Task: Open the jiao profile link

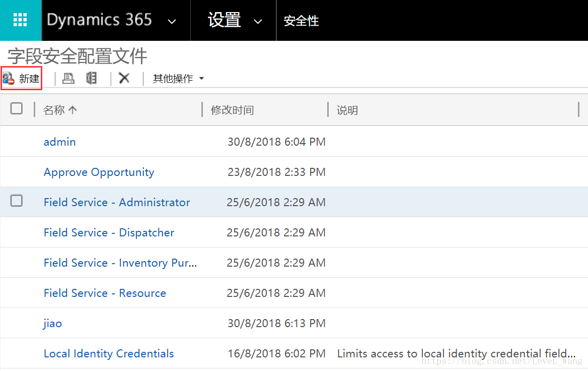Action: tap(52, 323)
